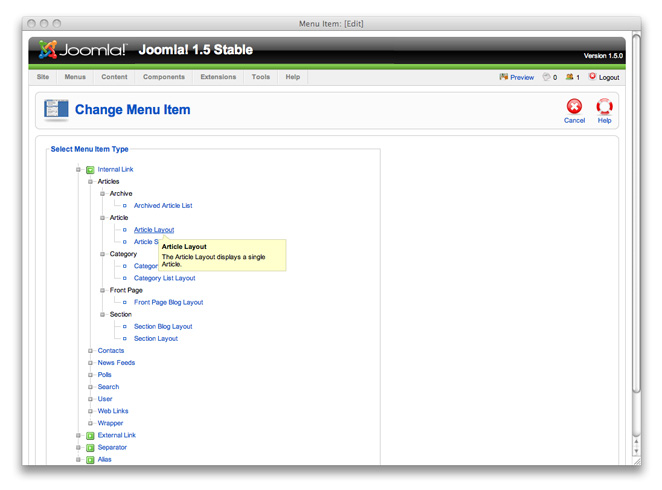The height and width of the screenshot is (490, 662).
Task: Click the logged-in users count icon
Action: tap(569, 77)
